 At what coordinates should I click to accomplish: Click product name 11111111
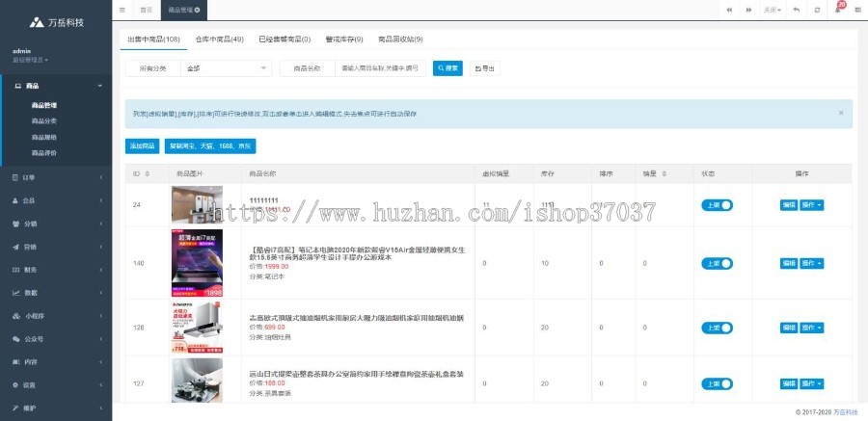coord(264,200)
